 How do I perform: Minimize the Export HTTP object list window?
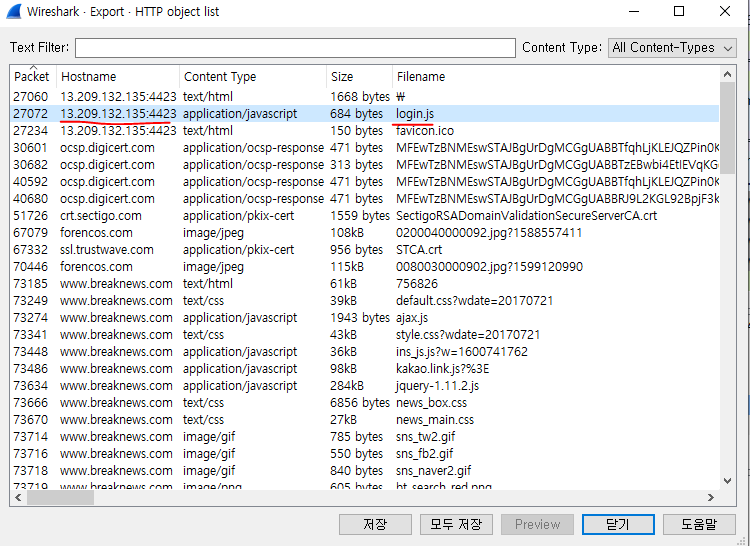(634, 11)
